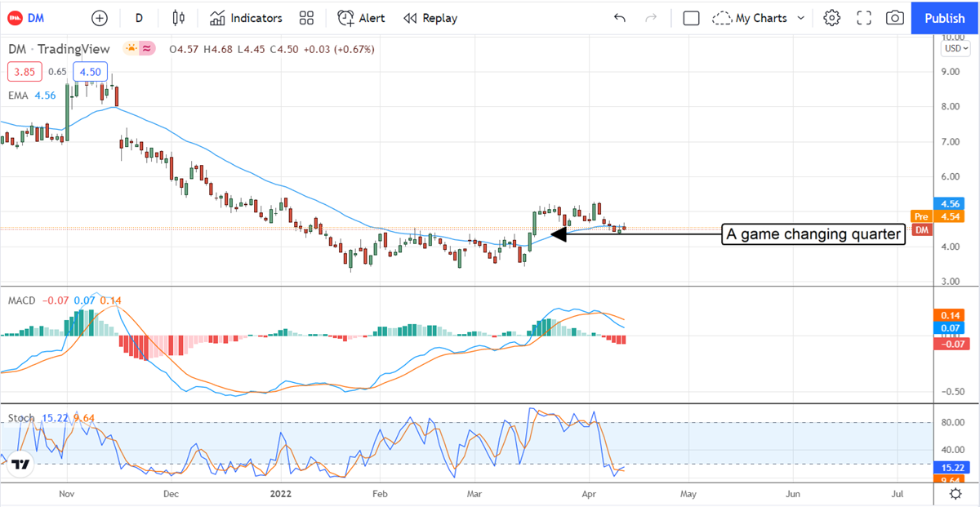Select the 'A game changing quarter' text label
Viewport: 980px width, 507px height.
(813, 235)
